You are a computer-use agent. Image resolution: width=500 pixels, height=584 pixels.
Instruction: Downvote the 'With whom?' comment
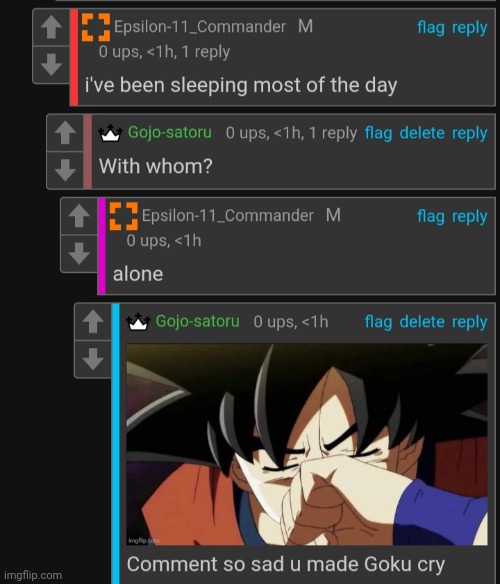pyautogui.click(x=65, y=170)
